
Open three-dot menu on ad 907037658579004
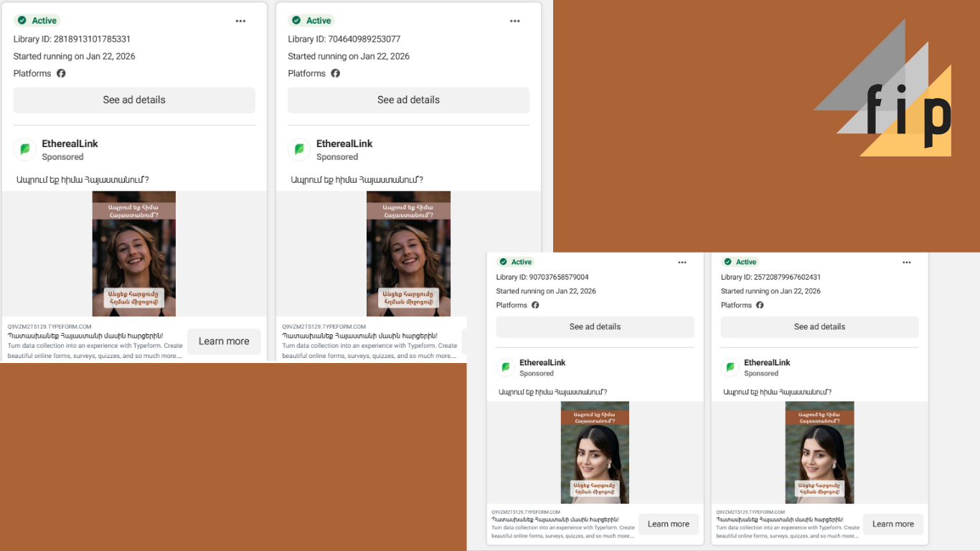(x=682, y=263)
